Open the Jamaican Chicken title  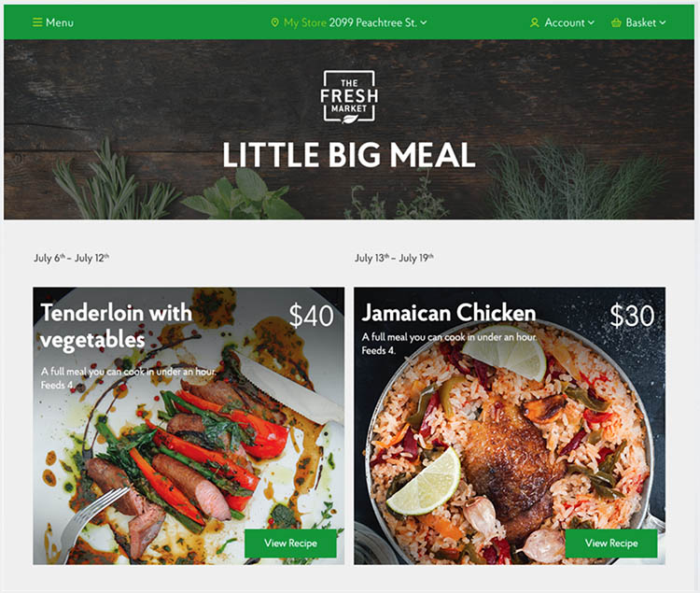pyautogui.click(x=449, y=313)
